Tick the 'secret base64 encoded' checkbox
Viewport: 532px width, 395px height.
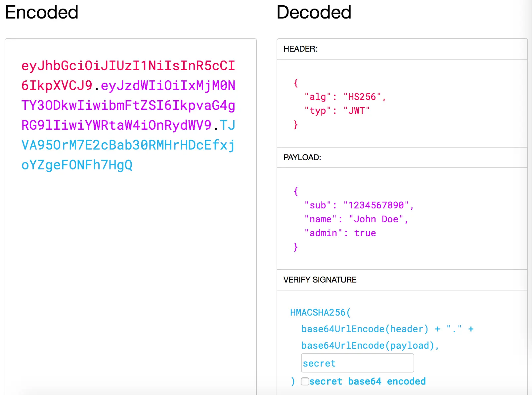coord(305,381)
